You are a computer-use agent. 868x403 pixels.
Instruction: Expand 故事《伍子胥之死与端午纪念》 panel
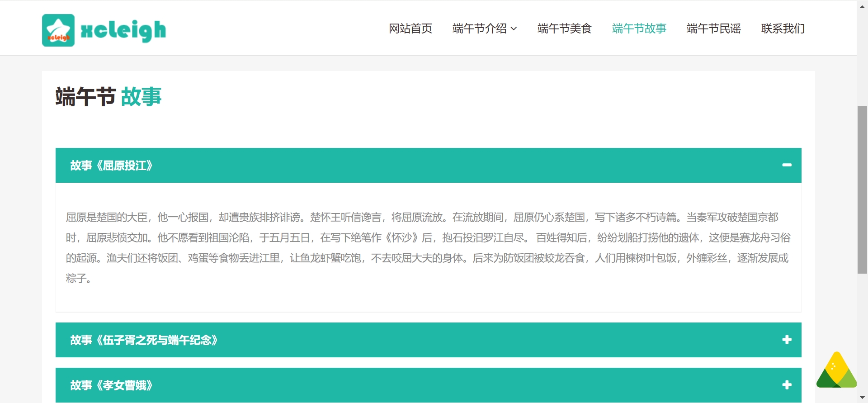pos(429,340)
